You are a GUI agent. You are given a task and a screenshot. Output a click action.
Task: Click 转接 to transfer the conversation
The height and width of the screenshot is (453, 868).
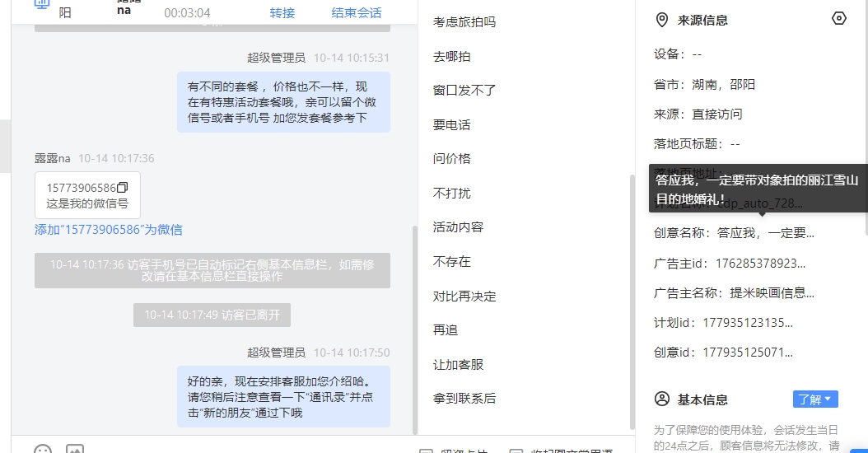pos(282,12)
